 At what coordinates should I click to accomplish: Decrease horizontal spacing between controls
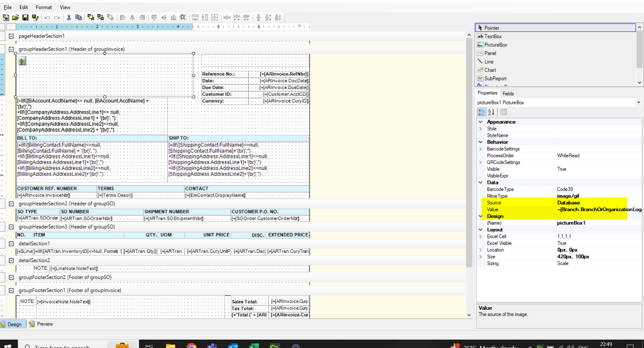pyautogui.click(x=246, y=18)
